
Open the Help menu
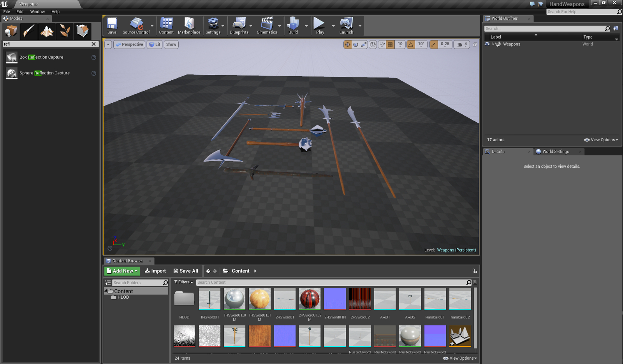click(56, 12)
